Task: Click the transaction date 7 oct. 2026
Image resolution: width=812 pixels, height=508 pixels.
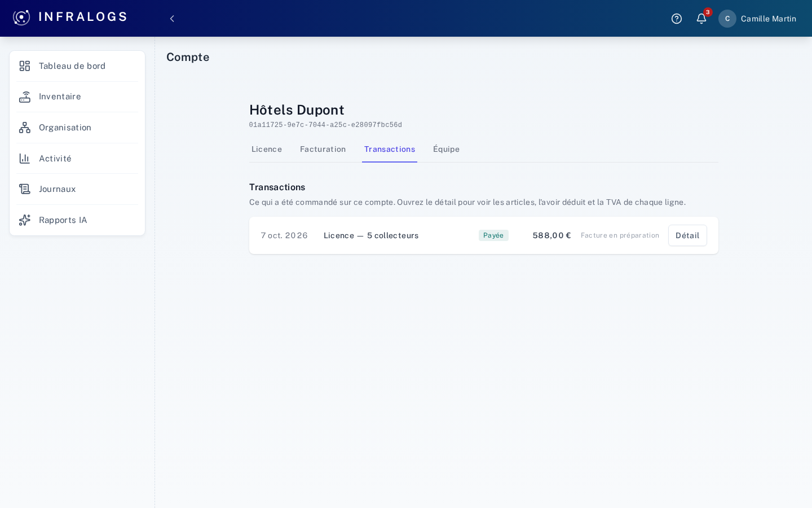Action: [284, 235]
